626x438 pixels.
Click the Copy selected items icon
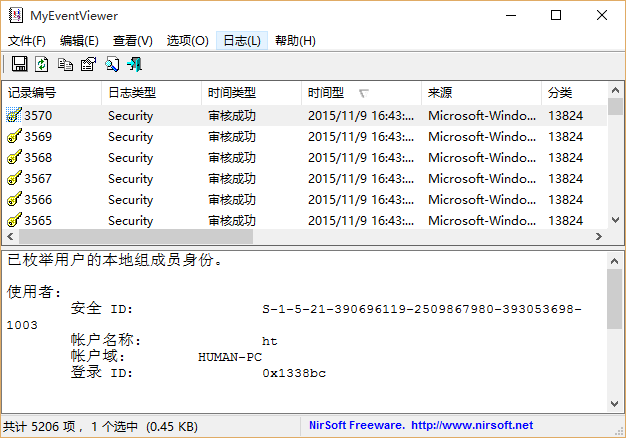pos(65,65)
